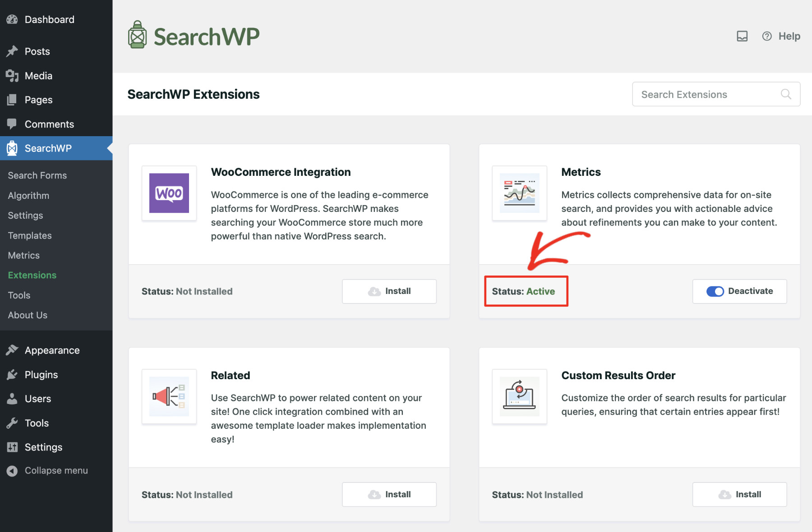Click Custom Results Order status text
The height and width of the screenshot is (532, 812).
(538, 495)
